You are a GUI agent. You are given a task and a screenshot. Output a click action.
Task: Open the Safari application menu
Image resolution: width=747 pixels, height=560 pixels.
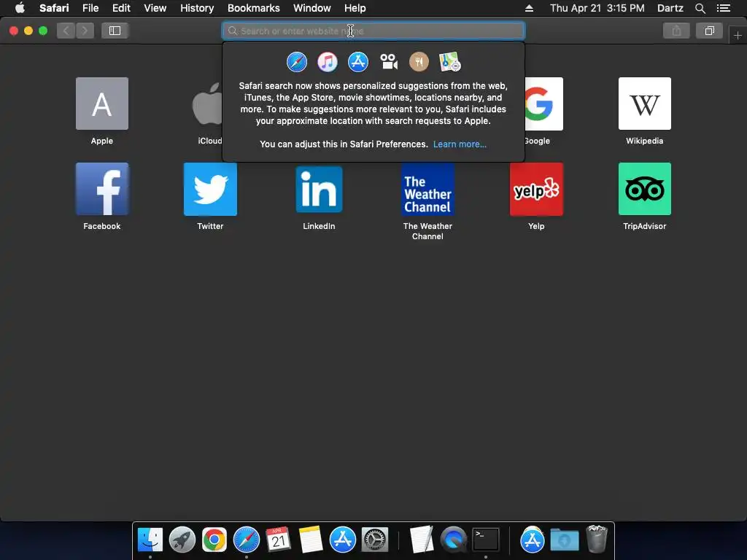(54, 8)
